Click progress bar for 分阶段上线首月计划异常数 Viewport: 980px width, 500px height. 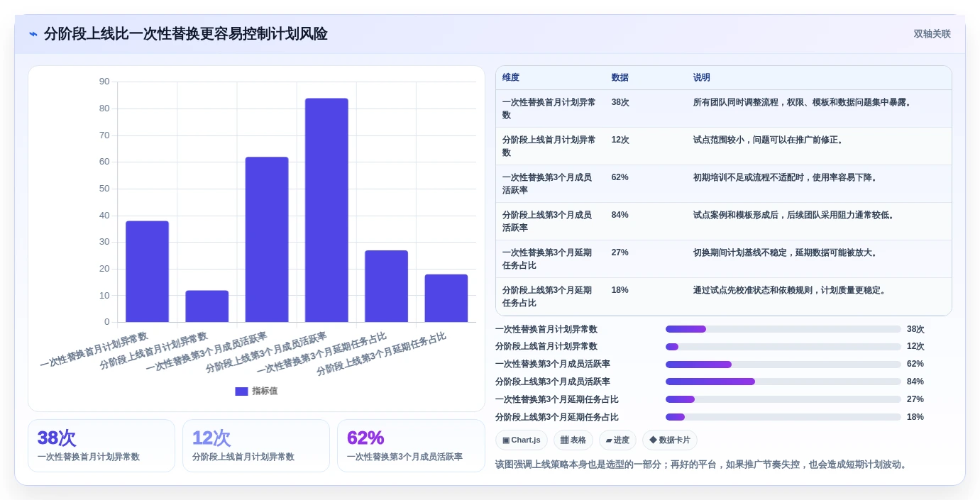click(783, 347)
